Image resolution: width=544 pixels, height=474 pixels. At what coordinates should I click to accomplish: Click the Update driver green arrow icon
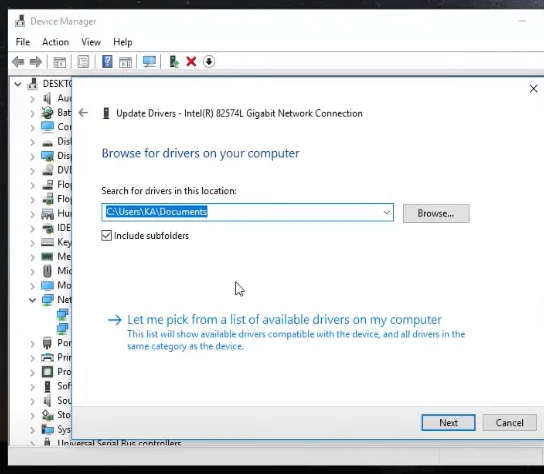173,62
